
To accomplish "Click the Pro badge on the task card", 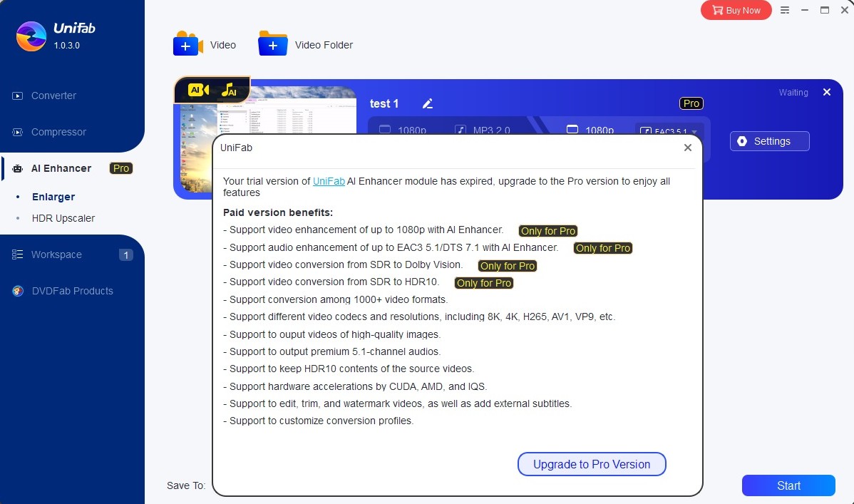I will coord(691,103).
